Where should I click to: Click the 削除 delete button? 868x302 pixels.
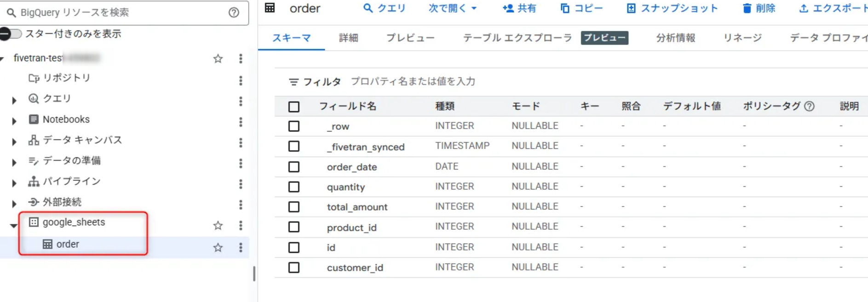pos(759,8)
